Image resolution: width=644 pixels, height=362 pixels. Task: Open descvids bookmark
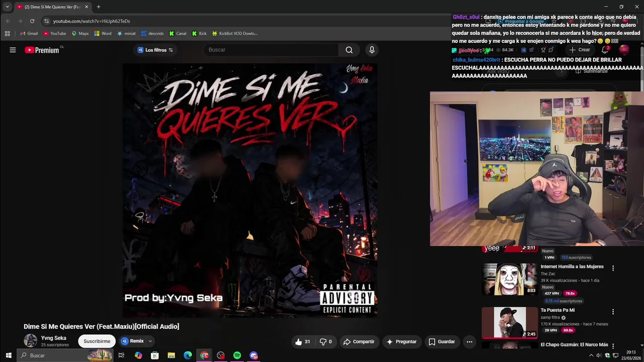(x=152, y=34)
